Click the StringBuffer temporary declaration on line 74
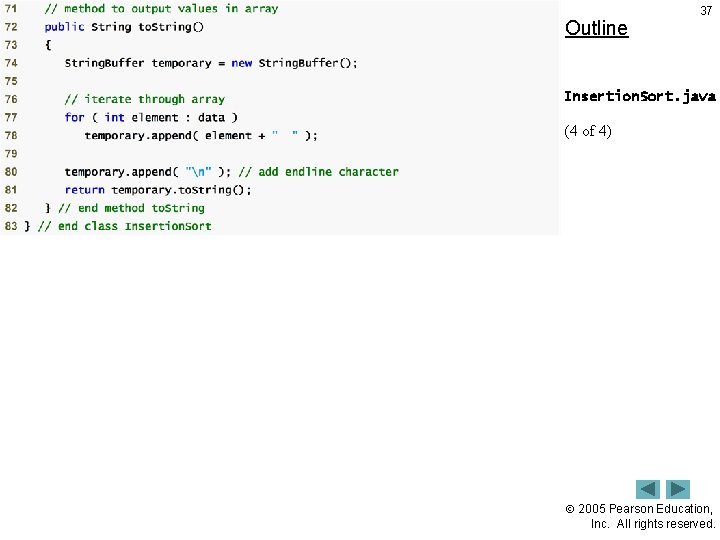720x540 pixels. [x=211, y=63]
